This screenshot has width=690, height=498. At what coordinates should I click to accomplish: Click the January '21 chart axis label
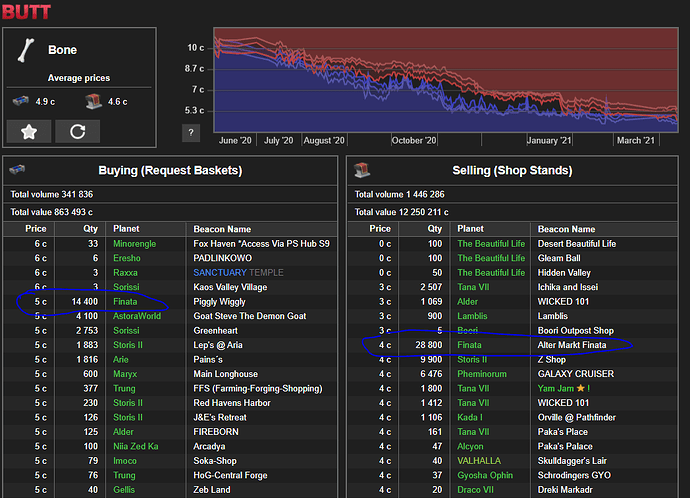click(549, 140)
